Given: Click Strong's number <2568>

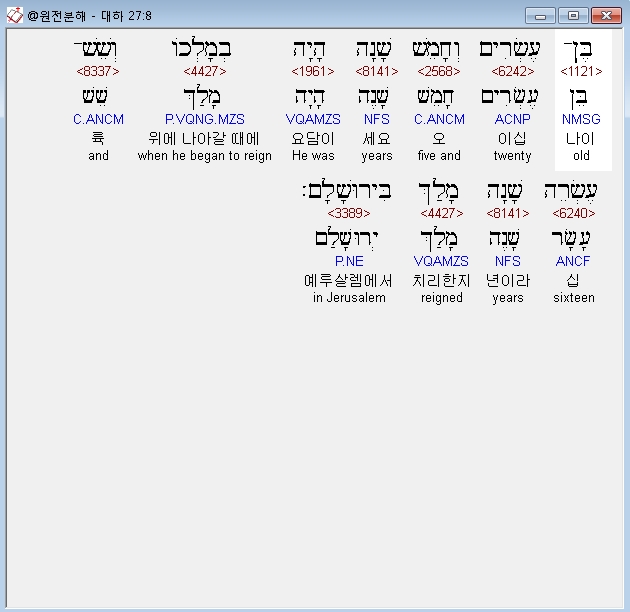Looking at the screenshot, I should (439, 72).
